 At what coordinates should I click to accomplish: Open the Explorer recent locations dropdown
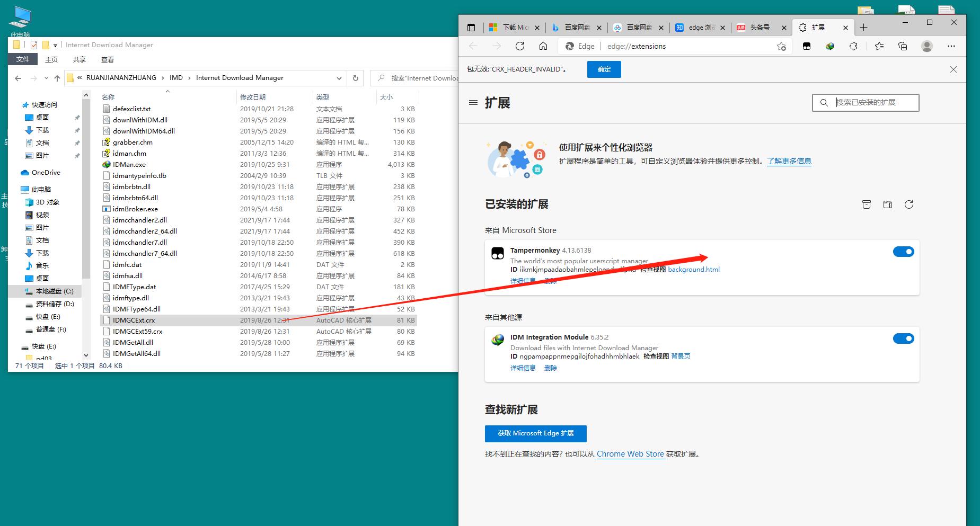click(46, 78)
